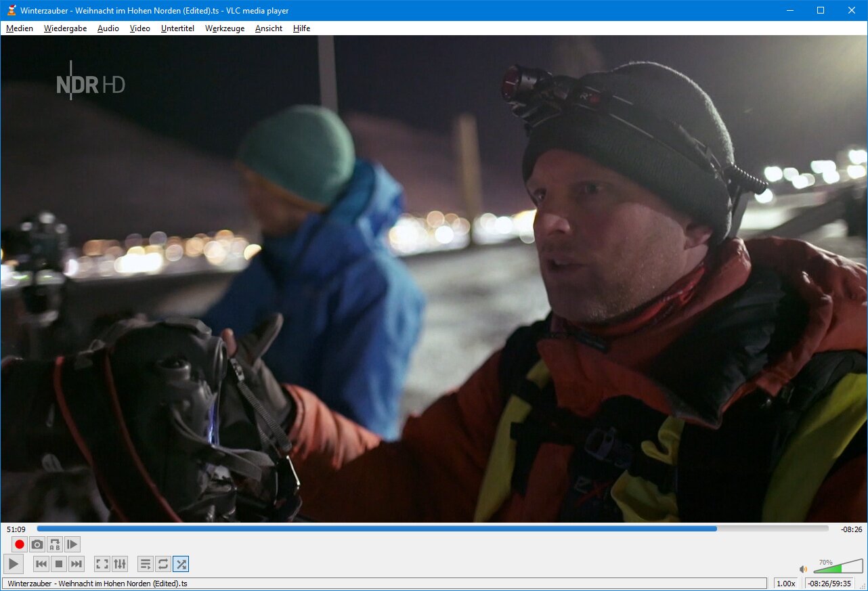Advance video frame by frame
This screenshot has height=591, width=868.
[72, 544]
